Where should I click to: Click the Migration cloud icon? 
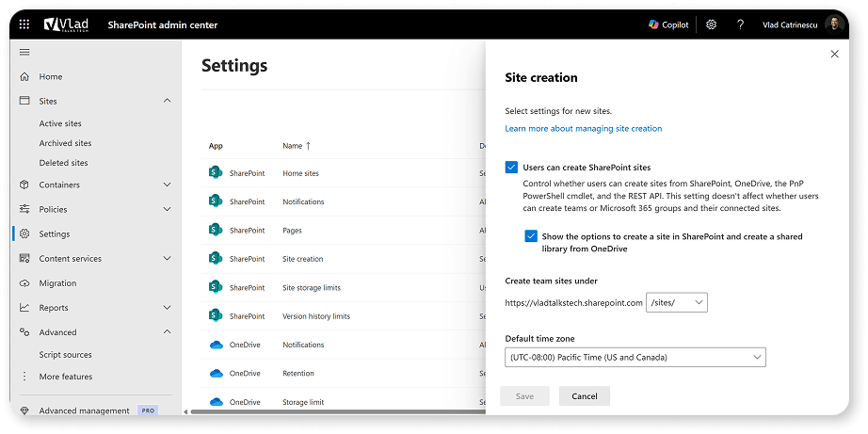point(24,282)
